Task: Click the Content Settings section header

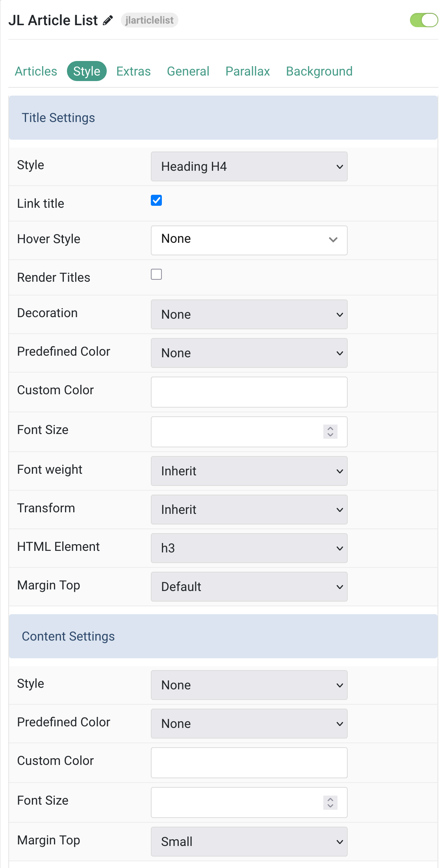Action: coord(223,636)
